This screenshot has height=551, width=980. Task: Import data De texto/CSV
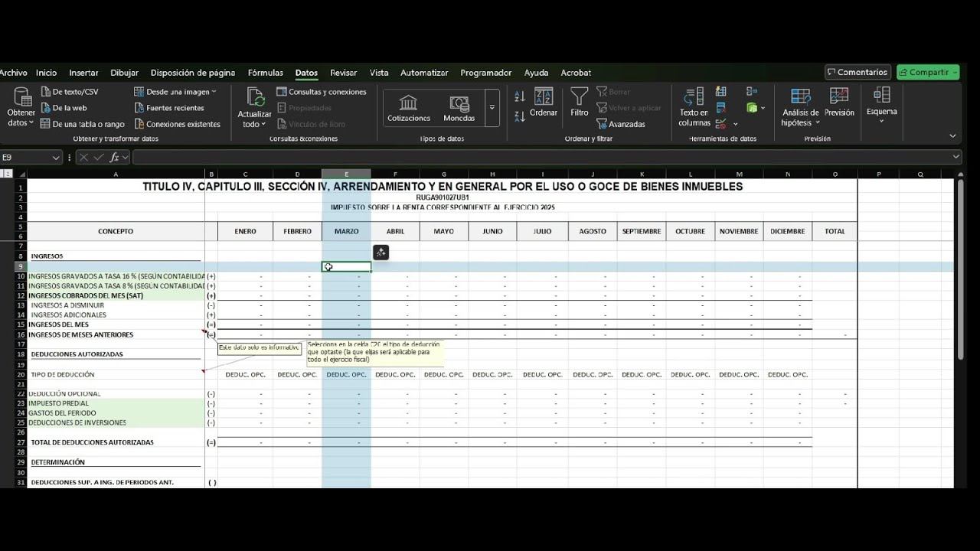click(69, 92)
